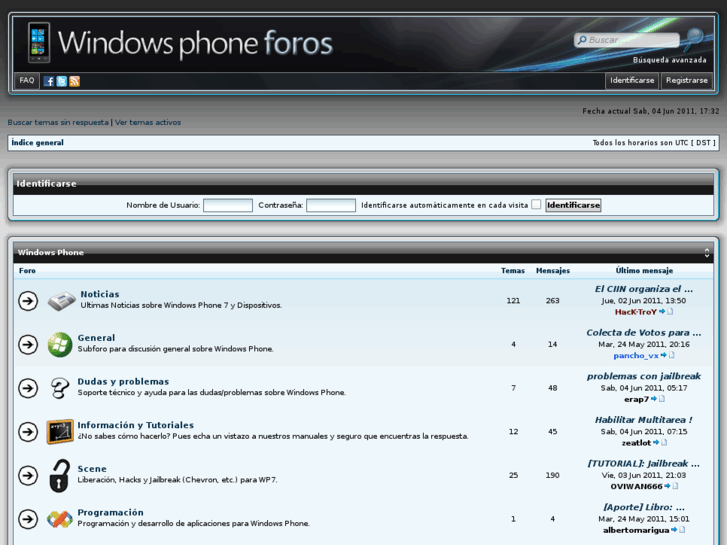Viewport: 727px width, 545px height.
Task: Open user profile zeatlot
Action: coord(636,443)
